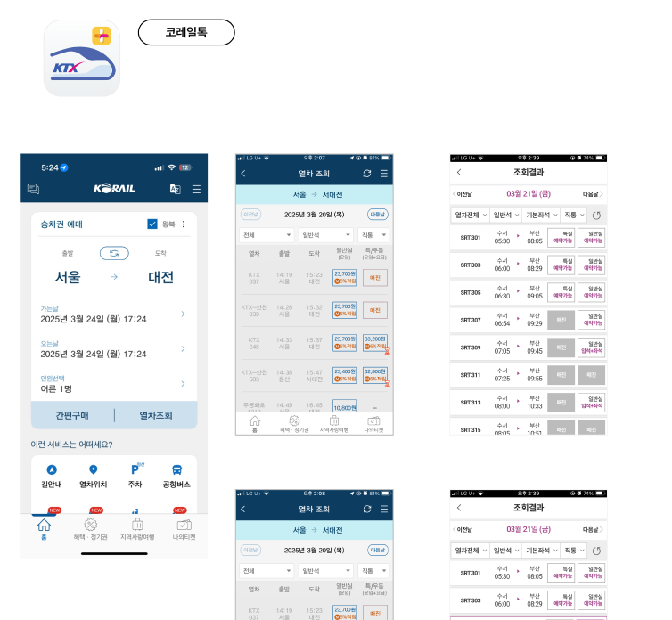Screen dimensions: 672x620
Task: Select KTX-산천 583 32,800원 special seat fare
Action: click(x=375, y=375)
